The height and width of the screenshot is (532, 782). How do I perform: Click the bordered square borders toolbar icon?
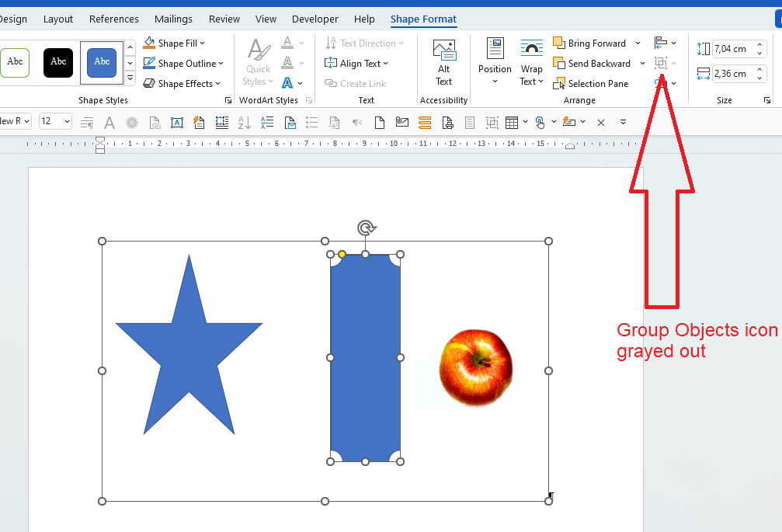pyautogui.click(x=222, y=122)
